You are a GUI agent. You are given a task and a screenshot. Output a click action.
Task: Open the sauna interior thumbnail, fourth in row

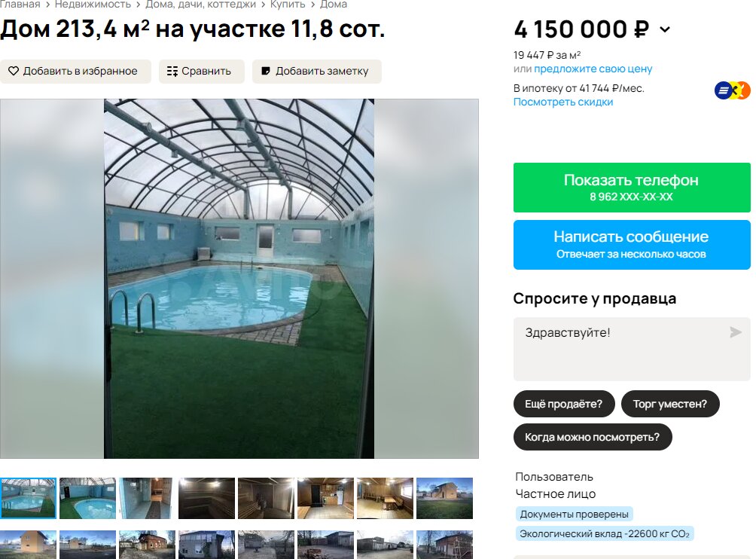pos(206,498)
